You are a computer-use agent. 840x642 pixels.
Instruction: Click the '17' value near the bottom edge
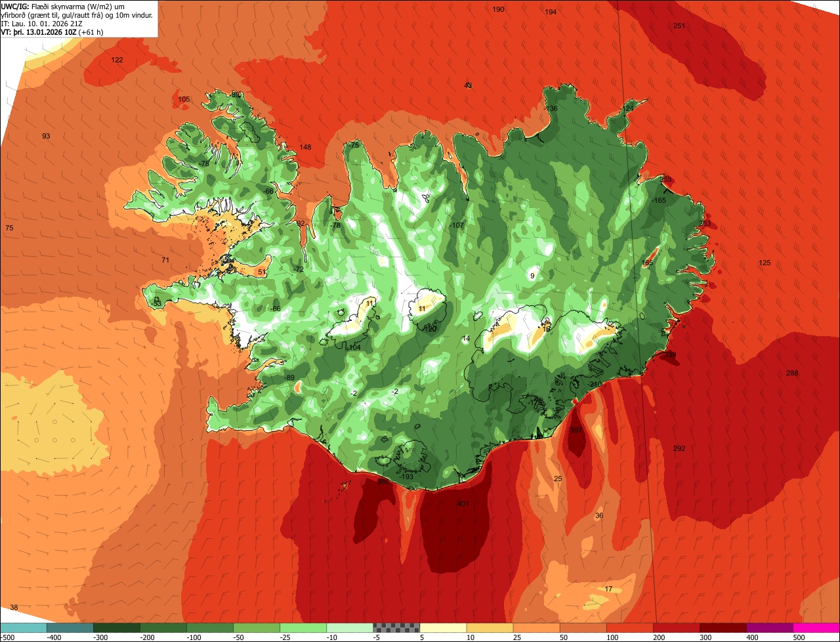tap(608, 589)
